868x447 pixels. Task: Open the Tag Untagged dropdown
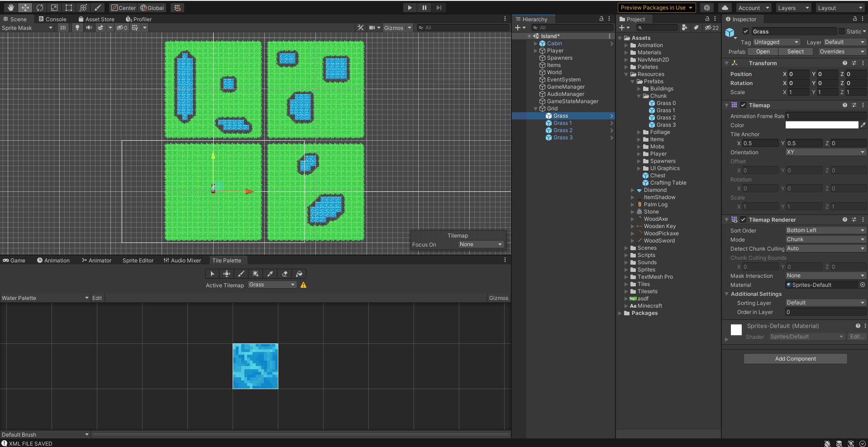point(777,42)
